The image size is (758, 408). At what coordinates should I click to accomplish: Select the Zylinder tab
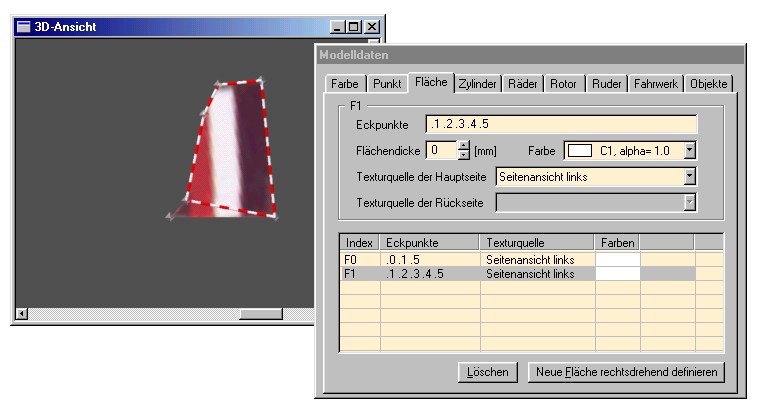pos(478,85)
